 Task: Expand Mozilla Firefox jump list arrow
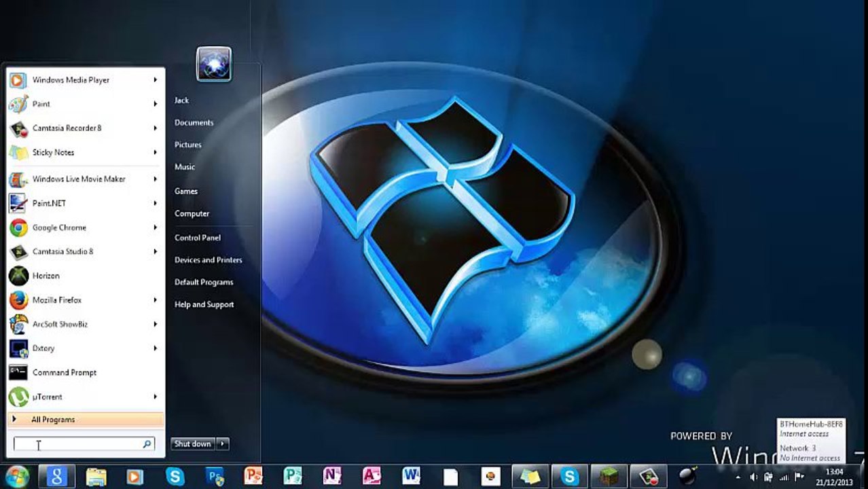pyautogui.click(x=155, y=300)
